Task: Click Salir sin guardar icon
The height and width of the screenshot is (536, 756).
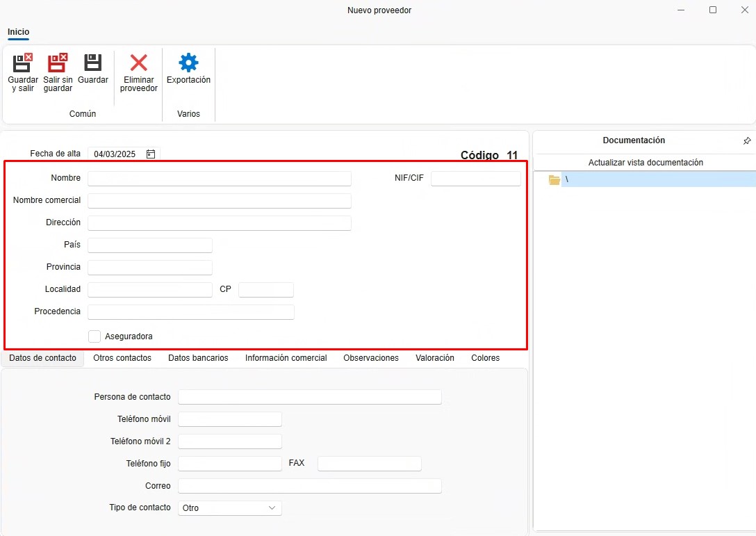Action: 58,63
